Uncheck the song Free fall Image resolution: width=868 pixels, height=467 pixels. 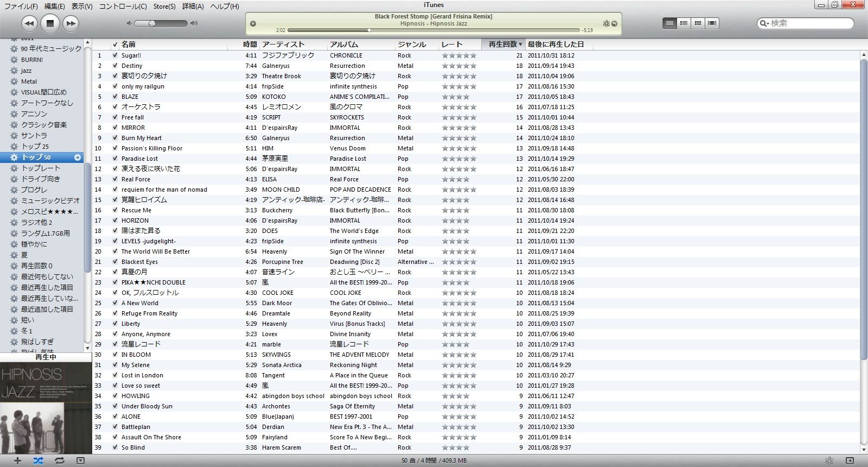(x=115, y=117)
